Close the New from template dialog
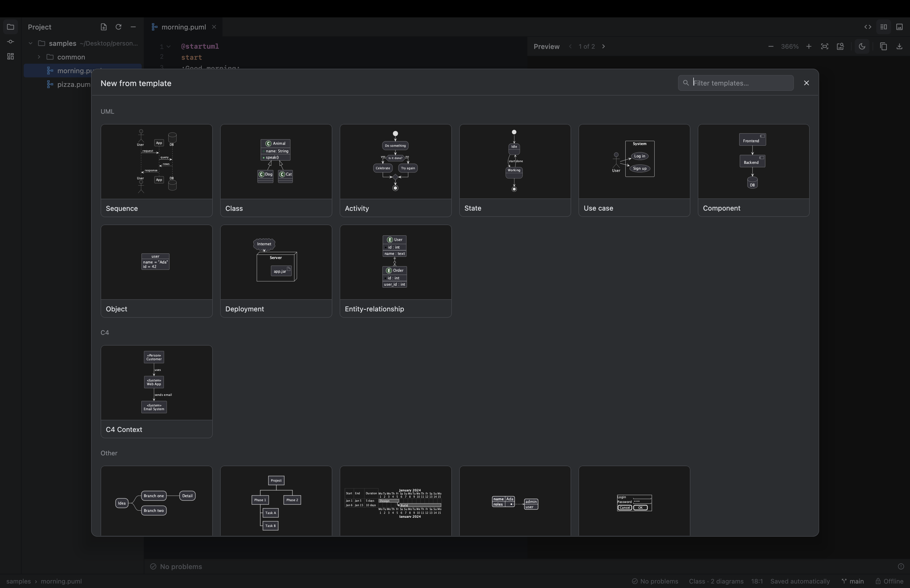Viewport: 910px width, 588px height. click(806, 83)
